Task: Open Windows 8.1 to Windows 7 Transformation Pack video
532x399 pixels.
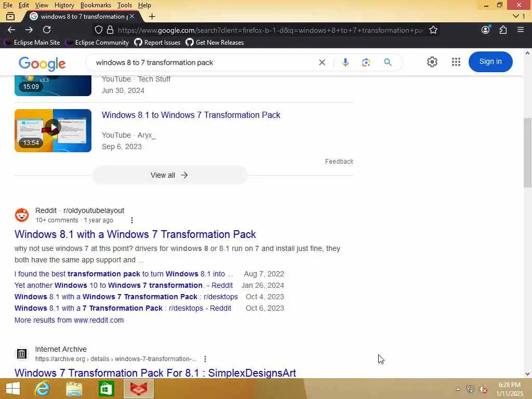Action: [191, 115]
